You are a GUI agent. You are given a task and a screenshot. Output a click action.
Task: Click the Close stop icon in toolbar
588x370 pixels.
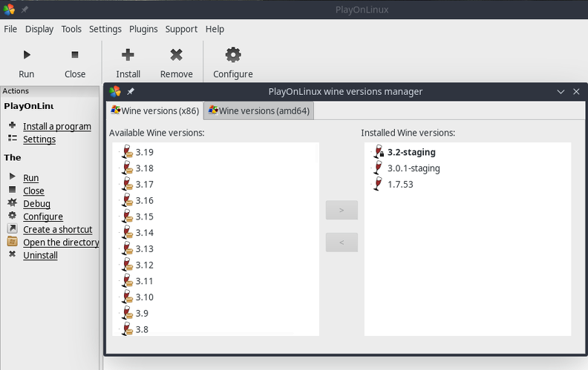tap(75, 55)
